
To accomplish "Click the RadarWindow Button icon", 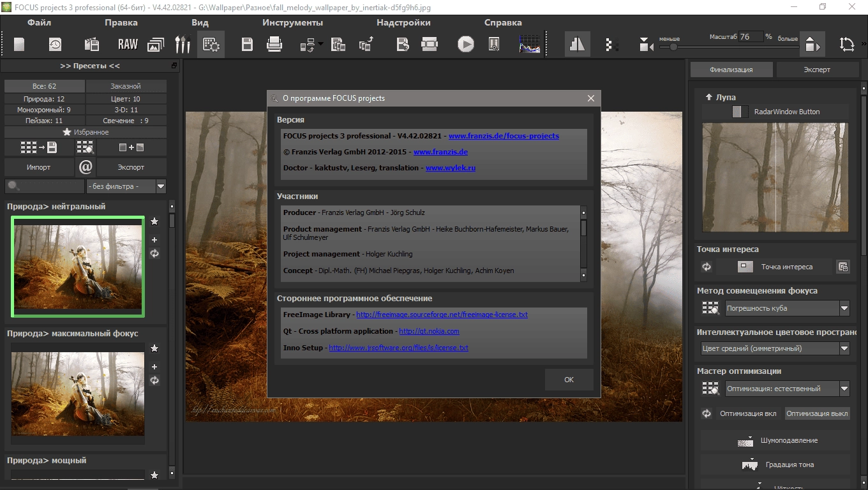I will tap(740, 112).
